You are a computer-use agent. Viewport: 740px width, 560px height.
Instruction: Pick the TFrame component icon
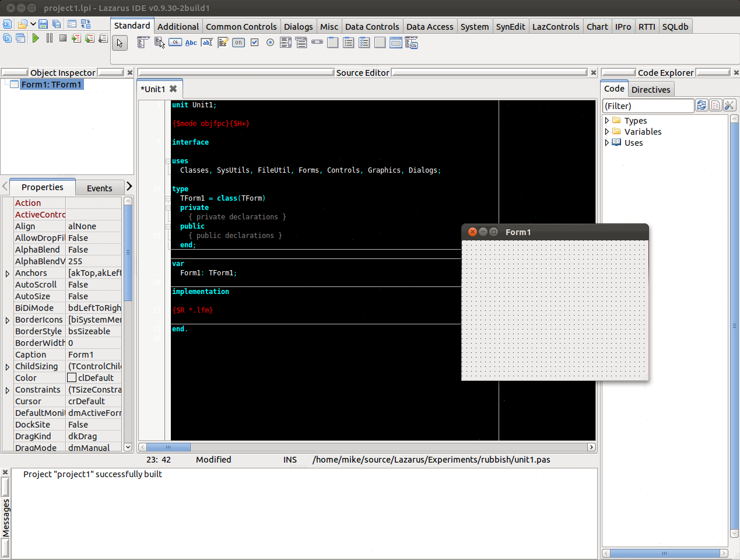pos(396,43)
